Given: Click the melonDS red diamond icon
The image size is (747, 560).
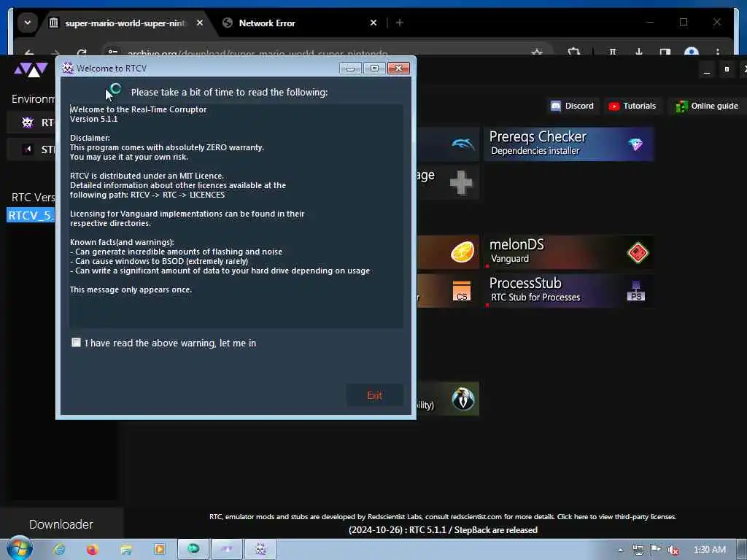Looking at the screenshot, I should pos(638,252).
